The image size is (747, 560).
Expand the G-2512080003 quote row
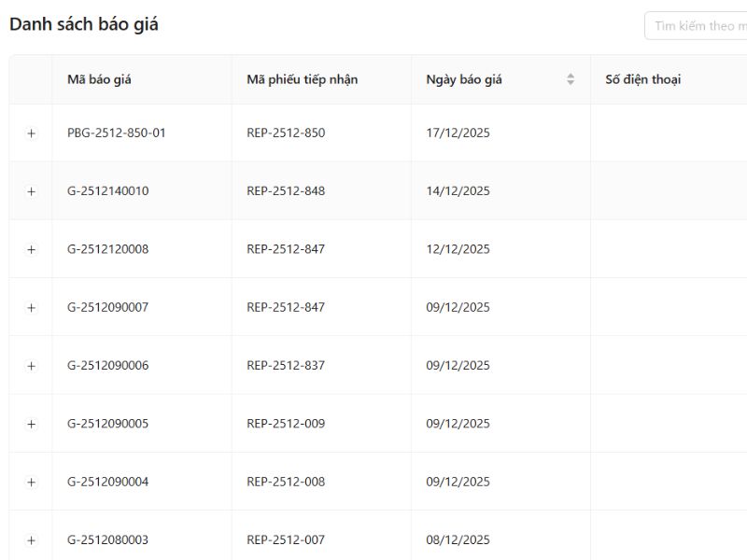pyautogui.click(x=31, y=540)
